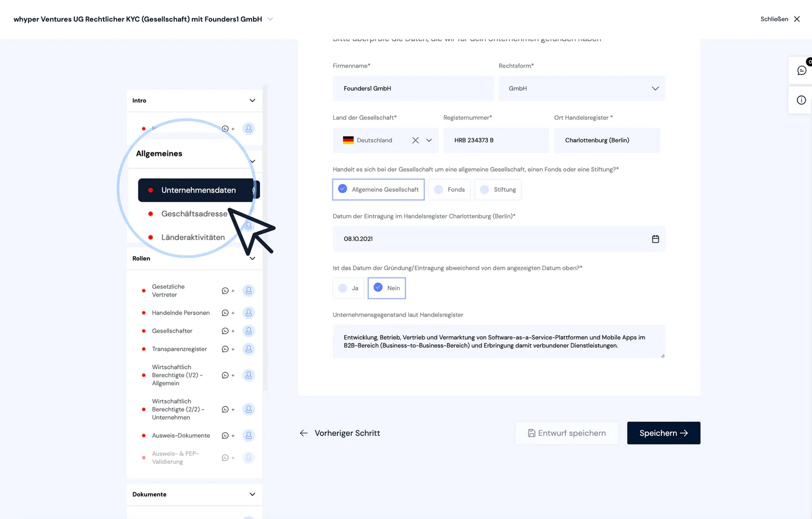Click the Registernummer input field
The image size is (812, 519).
496,140
